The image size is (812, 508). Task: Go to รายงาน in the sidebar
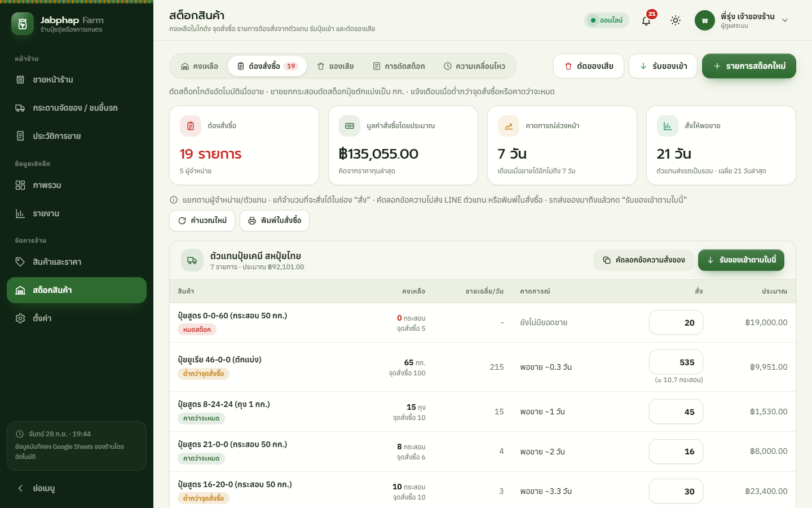tap(77, 213)
